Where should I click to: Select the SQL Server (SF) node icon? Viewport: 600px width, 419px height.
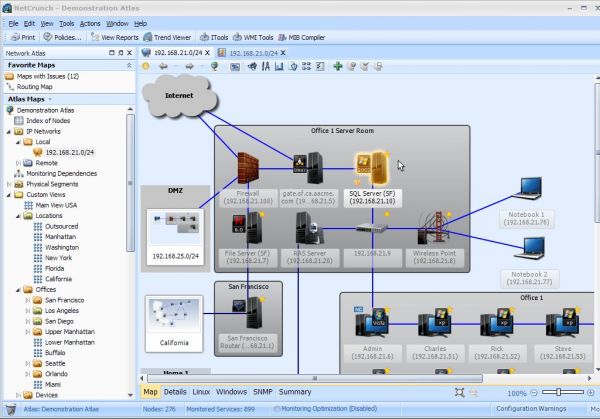(x=372, y=168)
